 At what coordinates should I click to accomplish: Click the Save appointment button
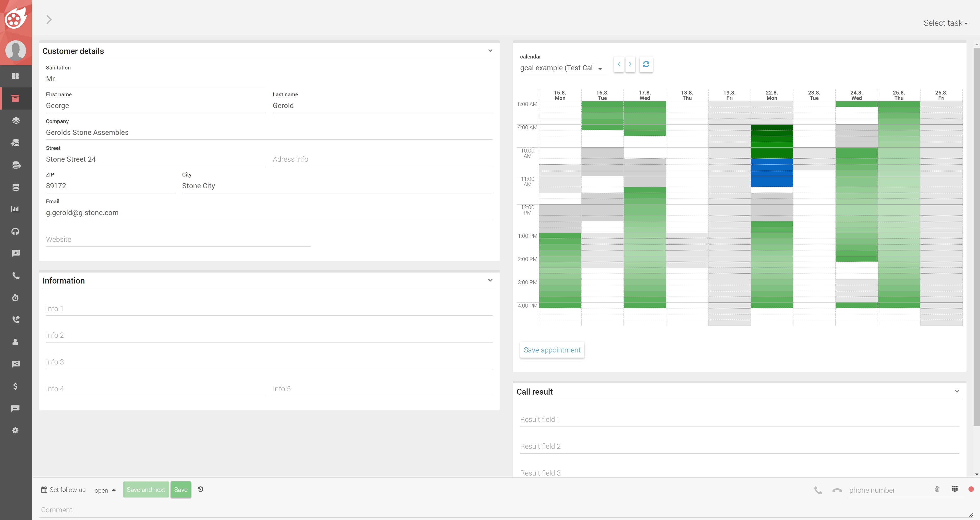552,350
